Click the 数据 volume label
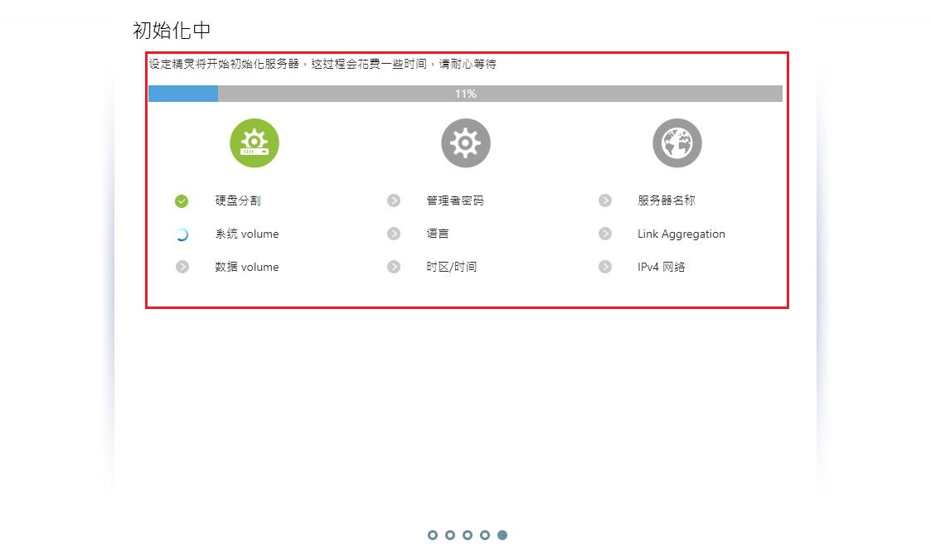This screenshot has width=931, height=560. coord(246,267)
